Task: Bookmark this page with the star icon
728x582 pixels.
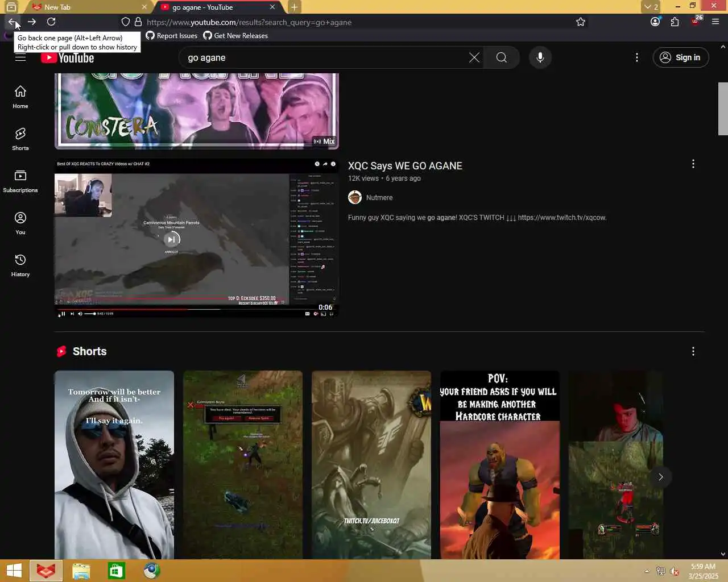Action: 581,22
